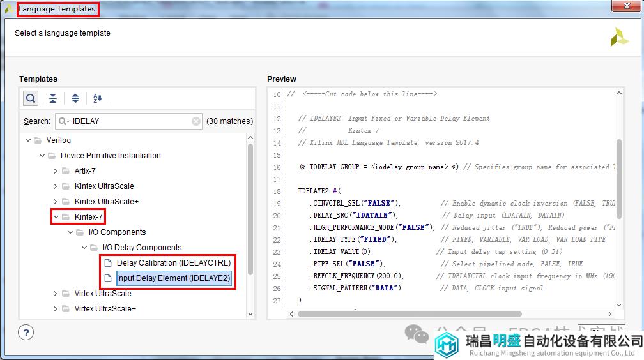Select Input Delay Element (IDELAYE2) template
Viewport: 644px width, 360px height.
coord(174,278)
